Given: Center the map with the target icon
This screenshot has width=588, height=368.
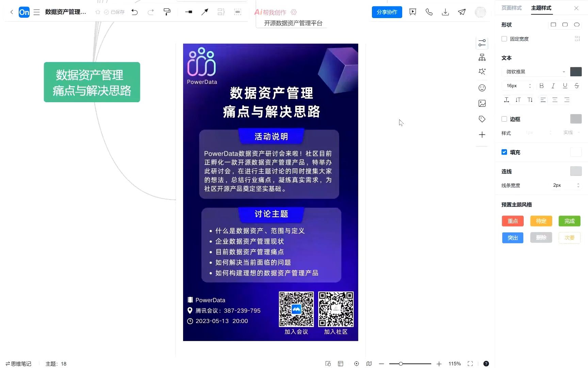Looking at the screenshot, I should (356, 364).
